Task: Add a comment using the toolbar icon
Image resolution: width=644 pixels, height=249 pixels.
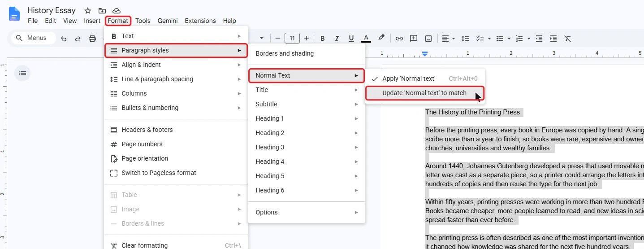Action: point(414,39)
